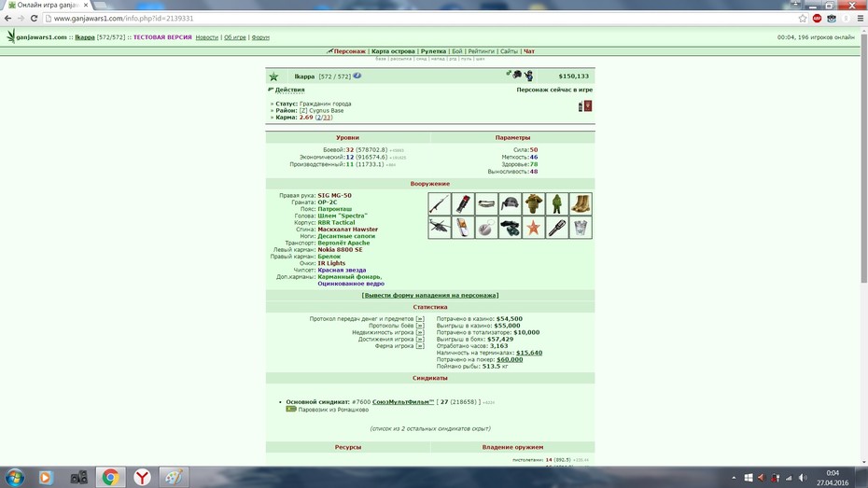Expand money and item transfer protocol
This screenshot has height=488, width=868.
coord(420,319)
